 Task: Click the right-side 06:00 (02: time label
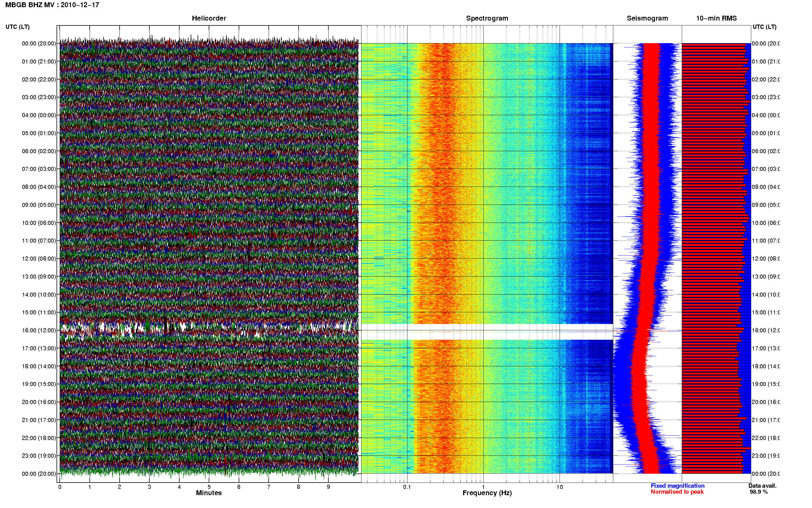coord(766,151)
